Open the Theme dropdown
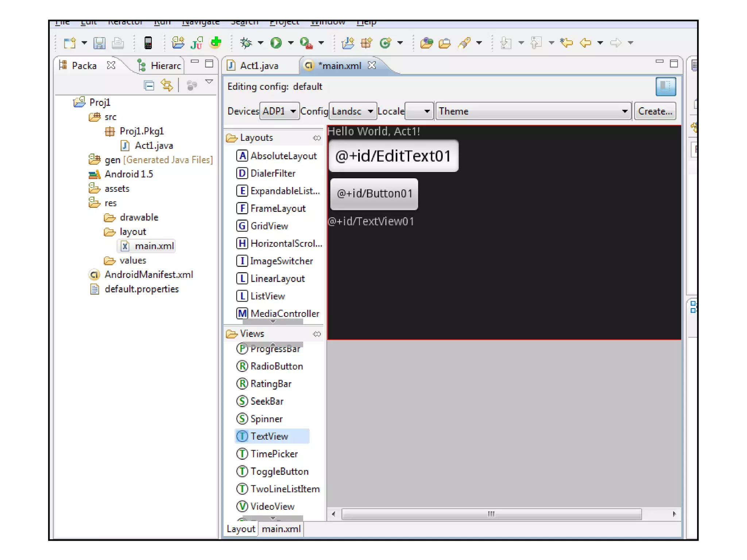 pyautogui.click(x=533, y=111)
